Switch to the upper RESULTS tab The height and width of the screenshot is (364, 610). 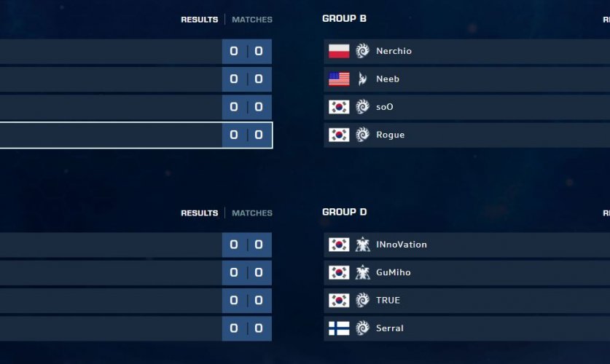[x=199, y=20]
